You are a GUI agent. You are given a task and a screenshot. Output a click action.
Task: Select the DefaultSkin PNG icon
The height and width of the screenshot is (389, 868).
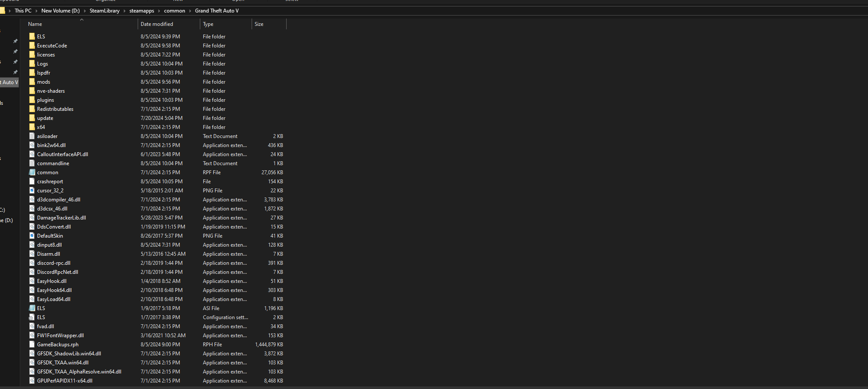point(32,235)
